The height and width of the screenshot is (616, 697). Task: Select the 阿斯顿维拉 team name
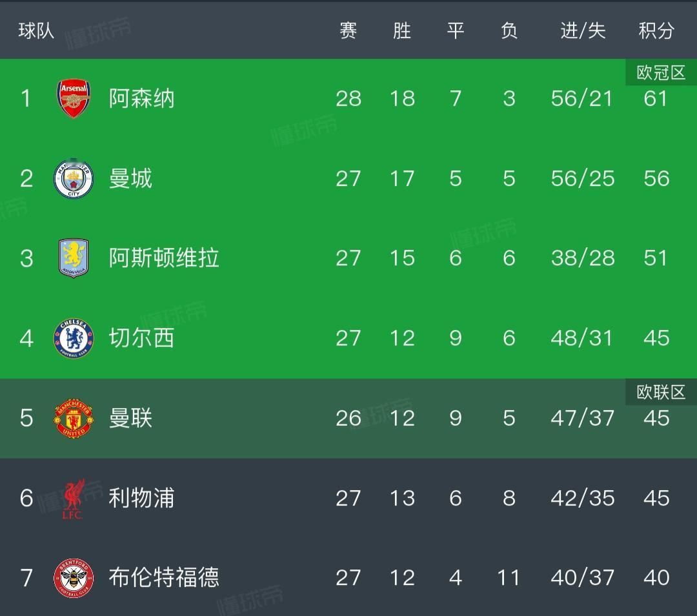(164, 258)
